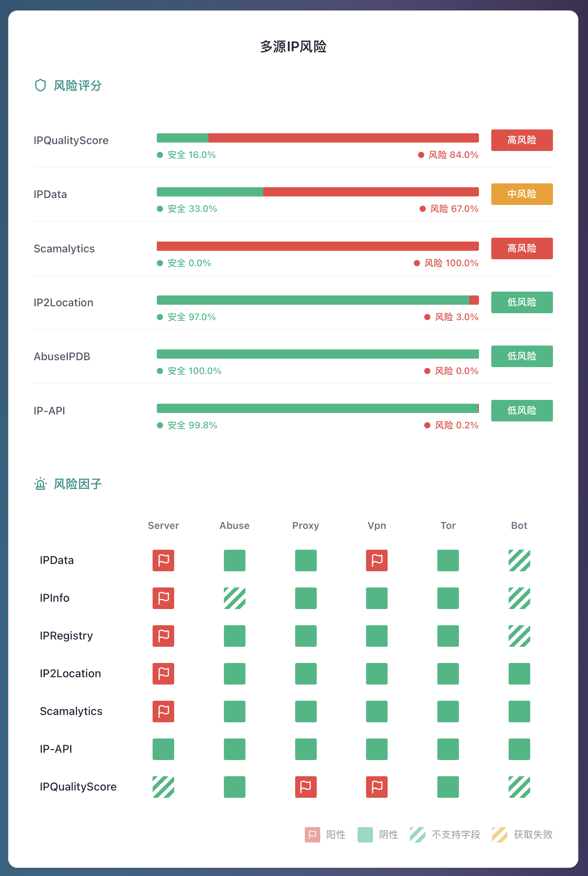Select the Tor column header

pos(448,525)
